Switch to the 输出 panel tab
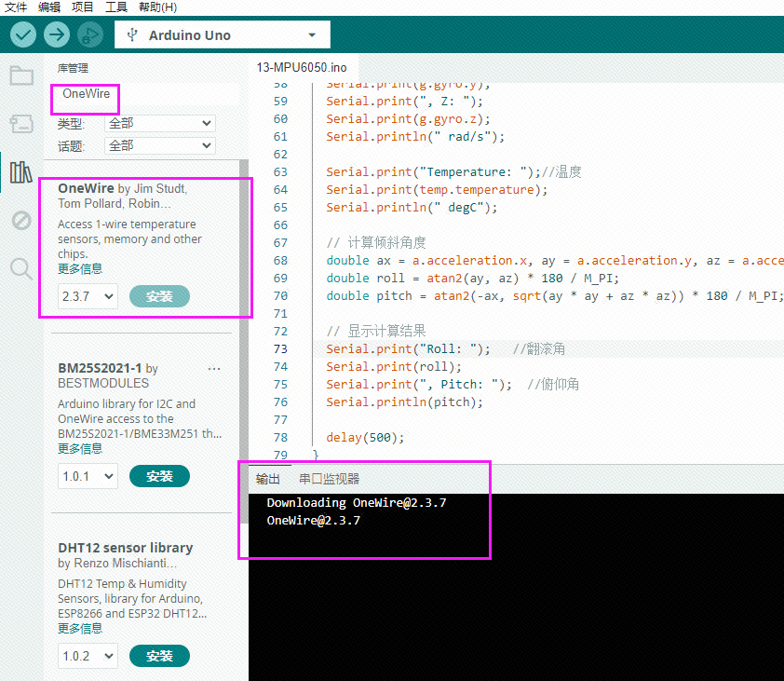The image size is (784, 681). (267, 479)
